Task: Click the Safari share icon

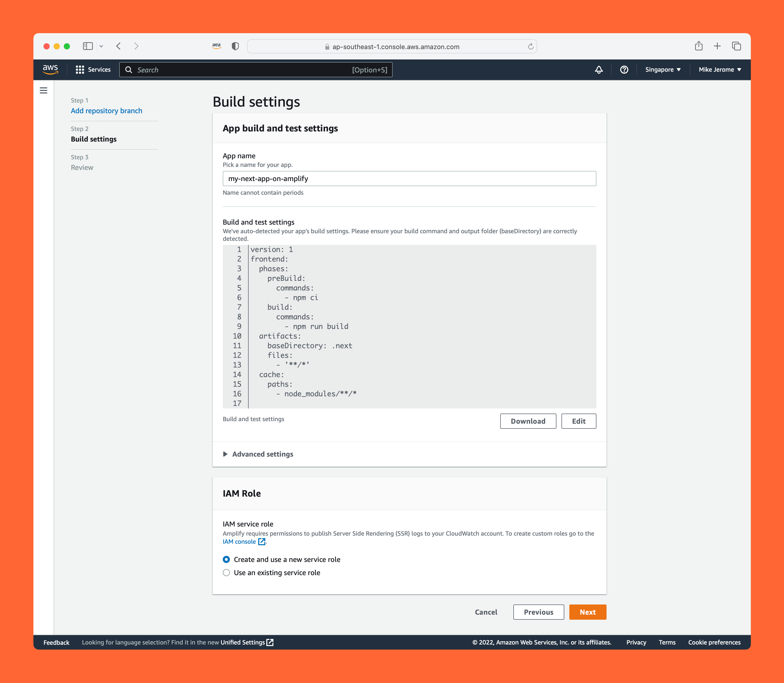Action: click(698, 46)
